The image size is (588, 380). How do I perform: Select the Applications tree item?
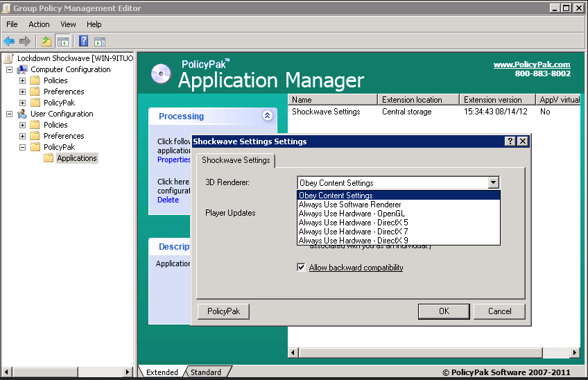(77, 158)
